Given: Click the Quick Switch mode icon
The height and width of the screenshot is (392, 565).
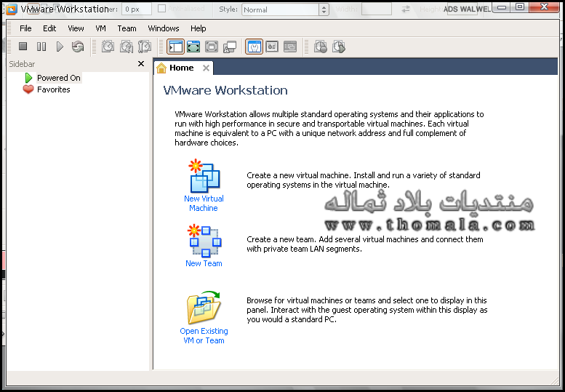Looking at the screenshot, I should (x=193, y=47).
